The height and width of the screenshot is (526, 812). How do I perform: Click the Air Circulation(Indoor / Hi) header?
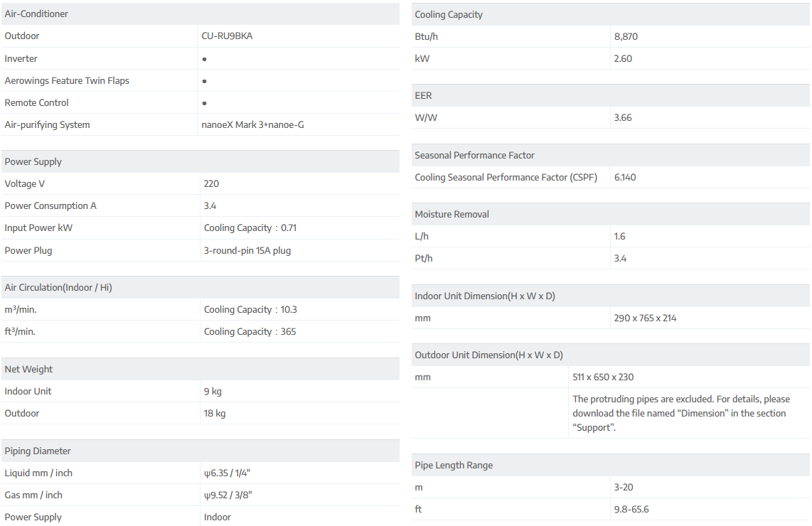point(58,288)
